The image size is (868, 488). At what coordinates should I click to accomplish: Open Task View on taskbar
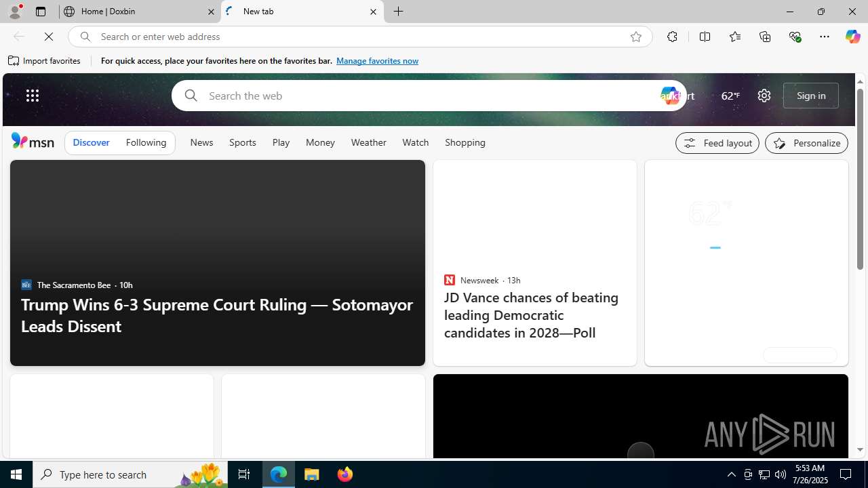(244, 474)
